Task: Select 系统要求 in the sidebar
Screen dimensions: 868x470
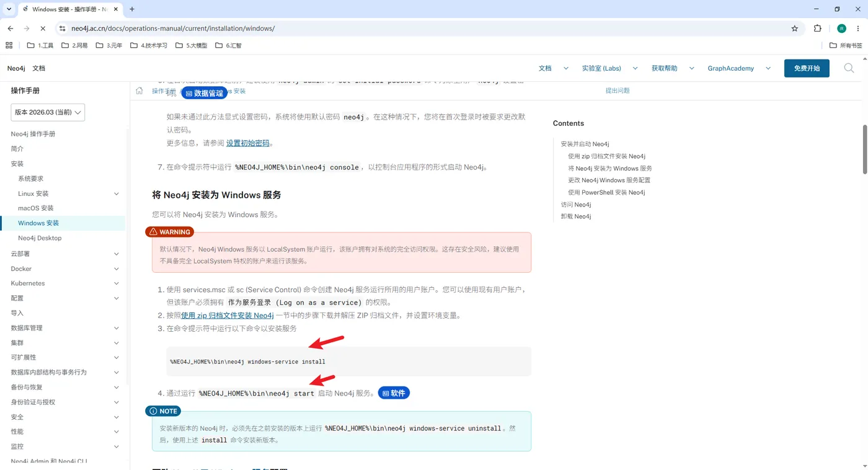Action: click(31, 179)
